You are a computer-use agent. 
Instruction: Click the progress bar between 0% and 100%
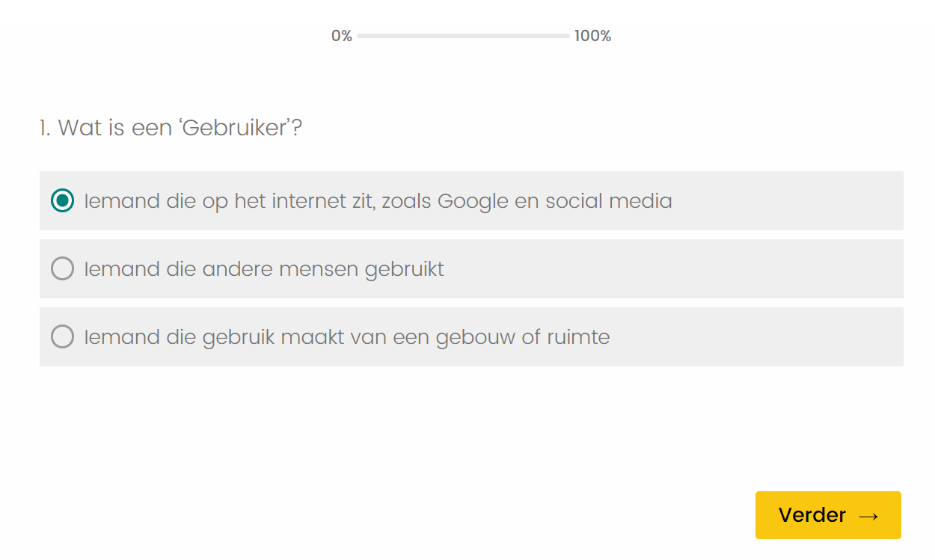tap(462, 34)
